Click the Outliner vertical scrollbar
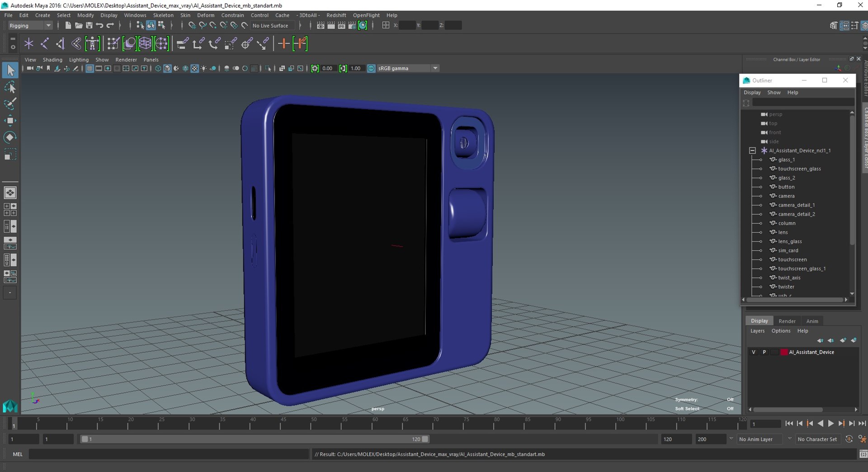Image resolution: width=868 pixels, height=472 pixels. point(852,181)
